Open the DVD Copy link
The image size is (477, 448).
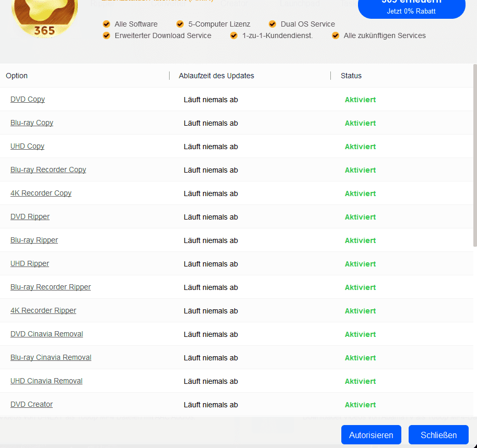tap(28, 100)
